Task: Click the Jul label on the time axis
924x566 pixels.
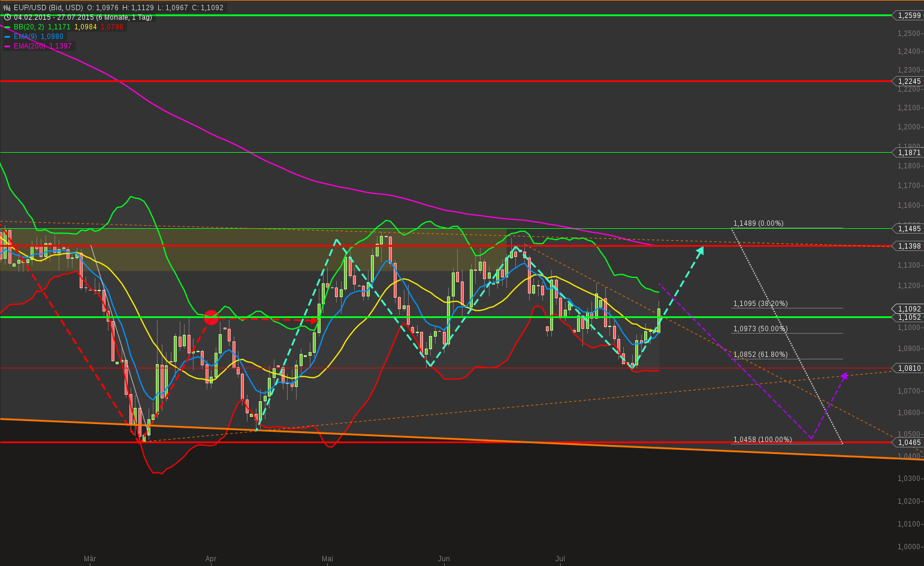Action: 560,559
